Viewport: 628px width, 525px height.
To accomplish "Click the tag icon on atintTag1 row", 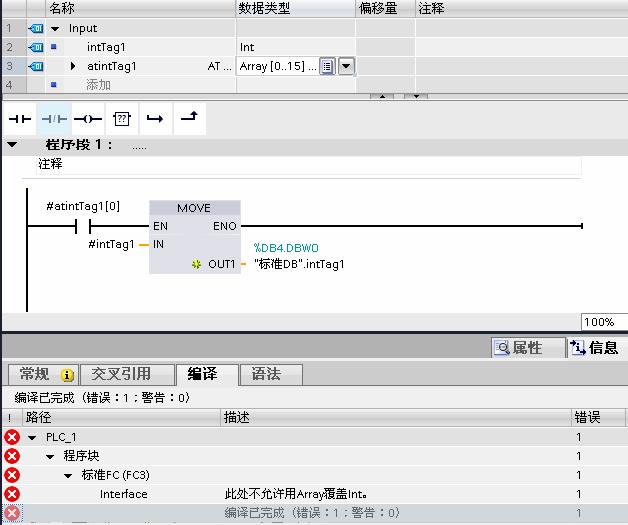I will [x=36, y=66].
